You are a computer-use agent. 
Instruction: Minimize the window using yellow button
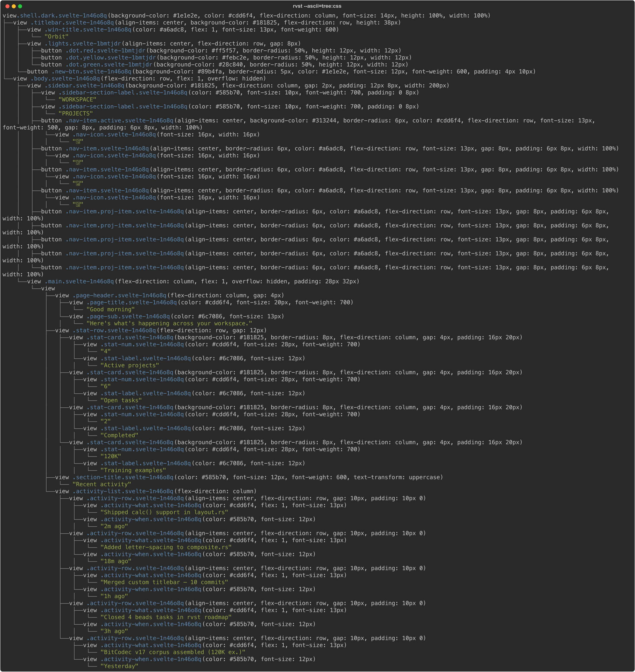click(13, 6)
